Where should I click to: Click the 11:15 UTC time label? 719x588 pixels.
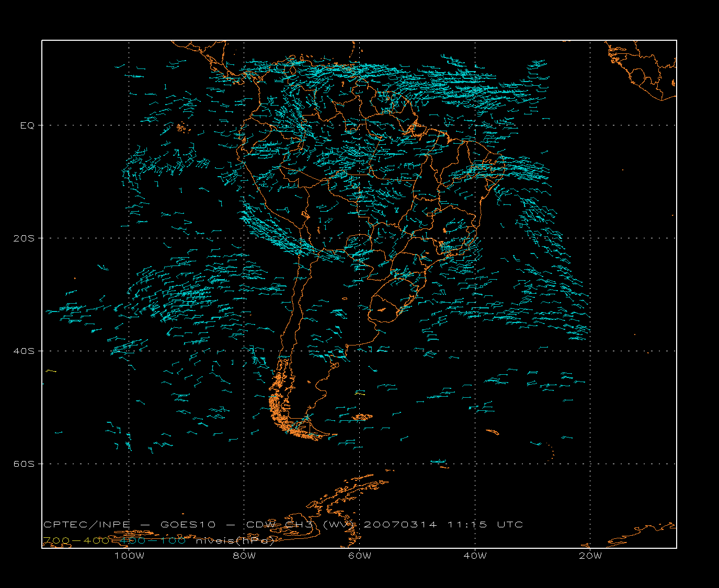(x=485, y=524)
